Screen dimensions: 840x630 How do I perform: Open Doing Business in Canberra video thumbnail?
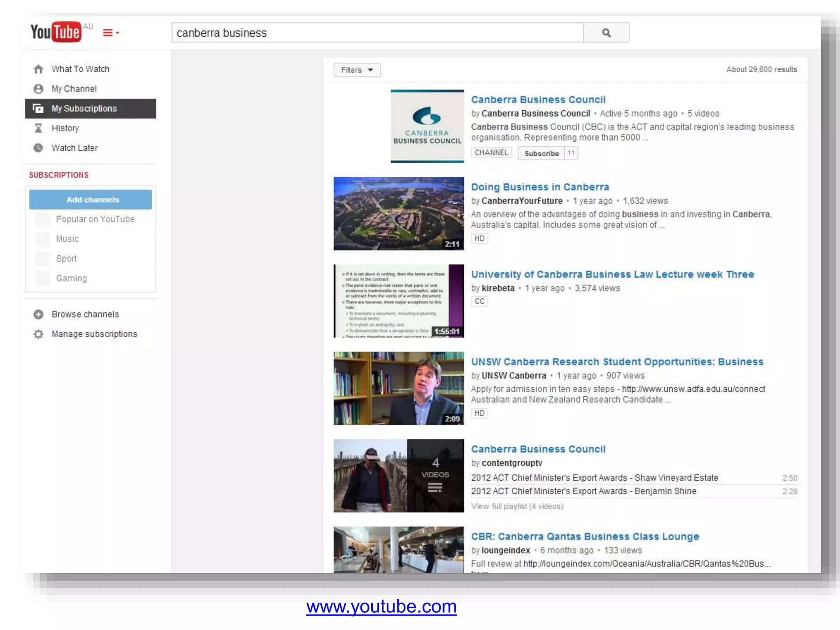pos(398,214)
